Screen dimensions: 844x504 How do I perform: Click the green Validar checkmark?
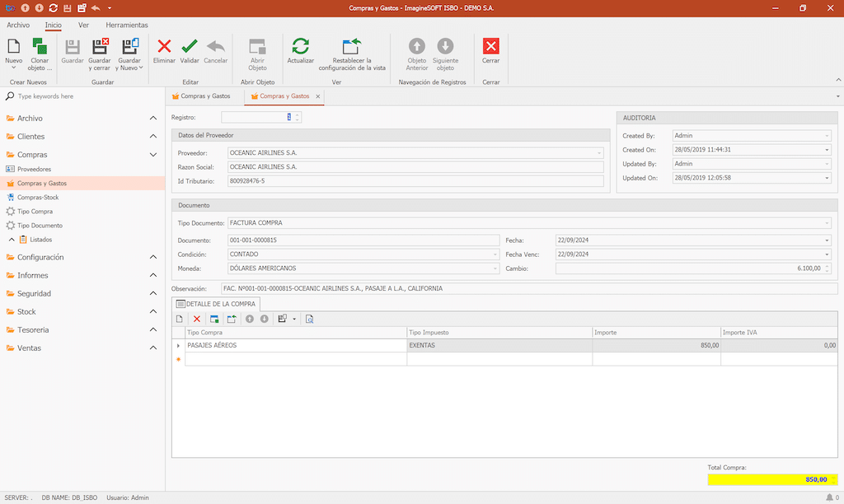click(x=190, y=47)
